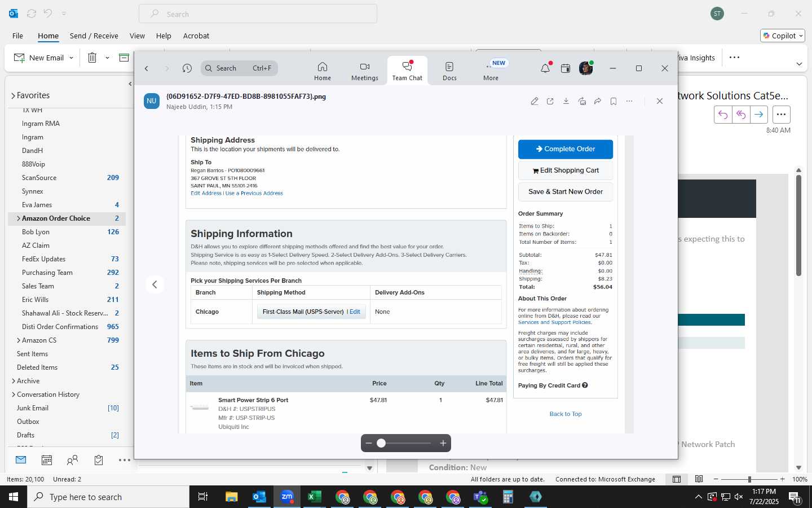Open more options for image
The image size is (812, 508).
[x=629, y=101]
